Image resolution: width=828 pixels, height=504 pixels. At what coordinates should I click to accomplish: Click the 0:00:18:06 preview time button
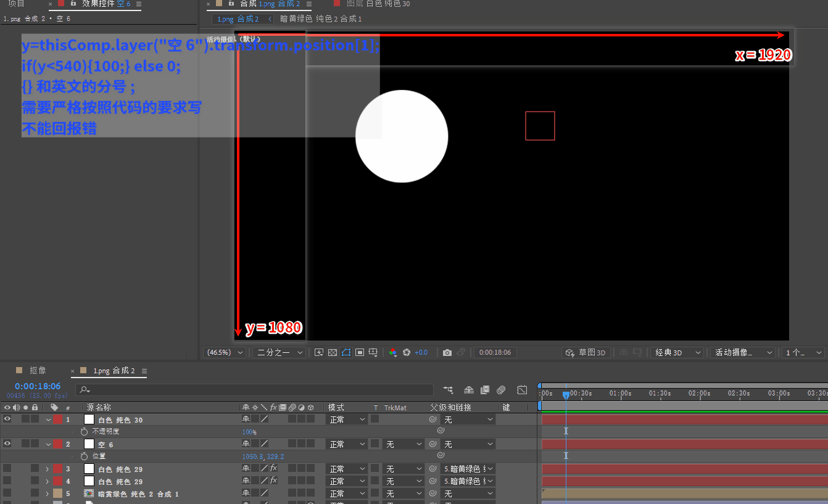[495, 353]
